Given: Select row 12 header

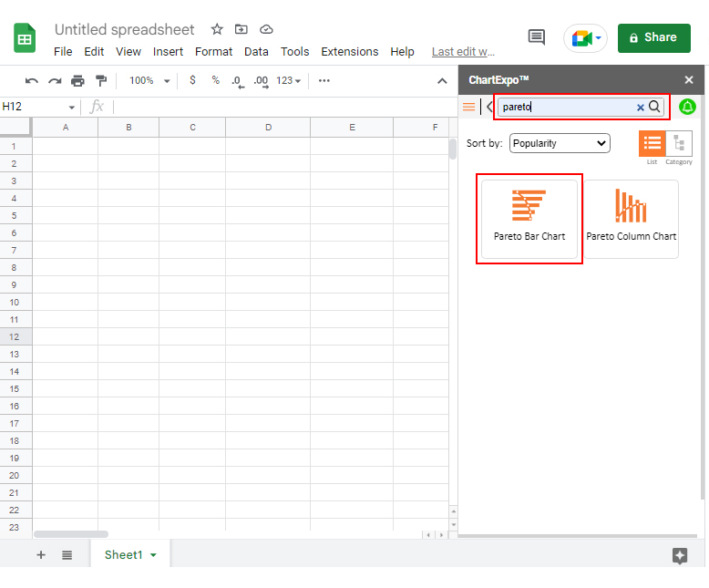Looking at the screenshot, I should pos(15,337).
